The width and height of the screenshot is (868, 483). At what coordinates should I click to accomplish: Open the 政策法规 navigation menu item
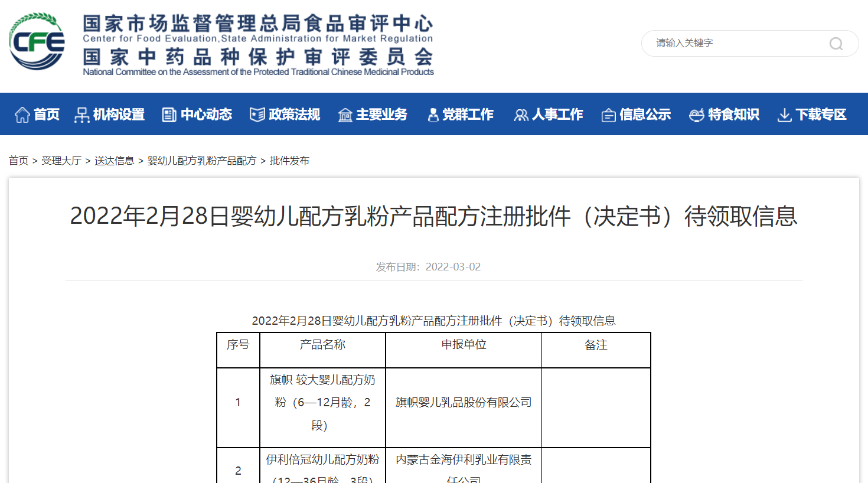[x=294, y=114]
